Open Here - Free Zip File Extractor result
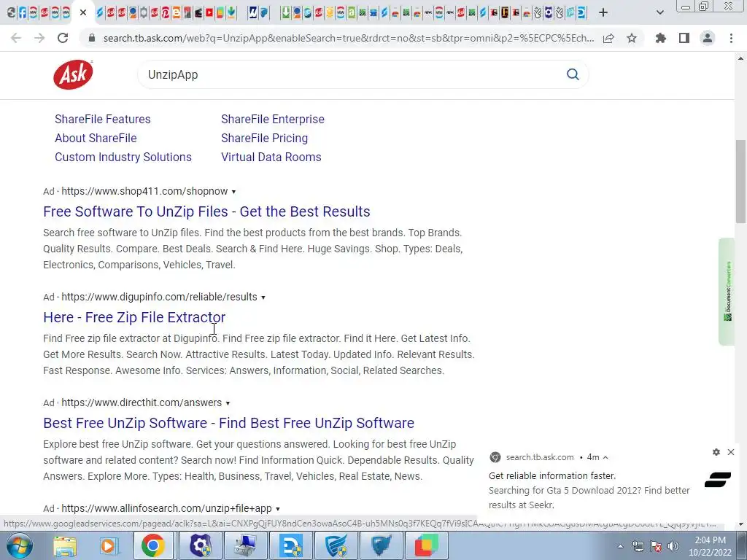This screenshot has height=560, width=747. (134, 317)
